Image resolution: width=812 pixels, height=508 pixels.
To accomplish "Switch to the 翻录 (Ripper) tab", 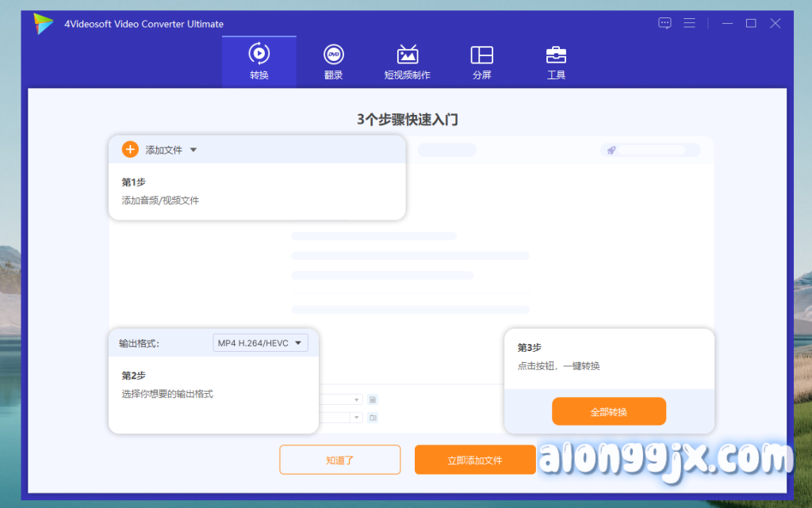I will click(x=333, y=61).
